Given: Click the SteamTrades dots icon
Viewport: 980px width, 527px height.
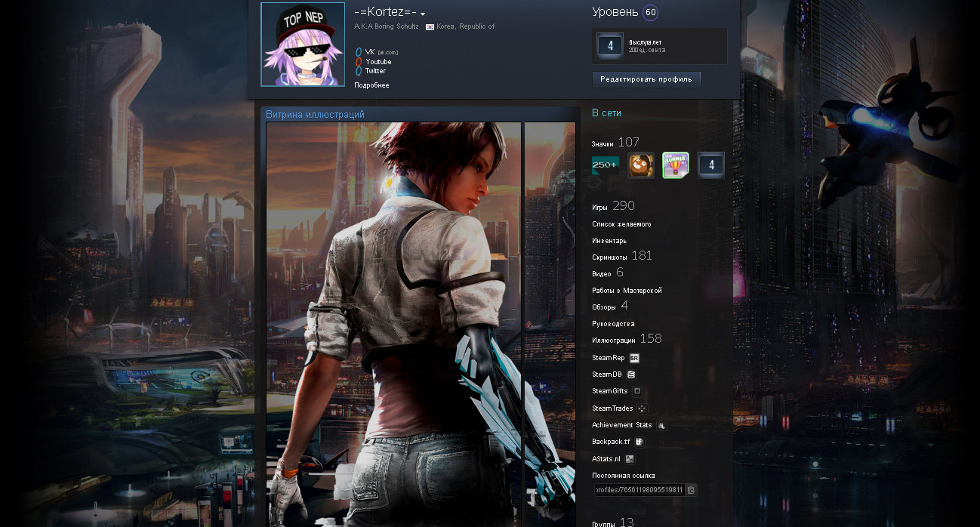Looking at the screenshot, I should 642,408.
